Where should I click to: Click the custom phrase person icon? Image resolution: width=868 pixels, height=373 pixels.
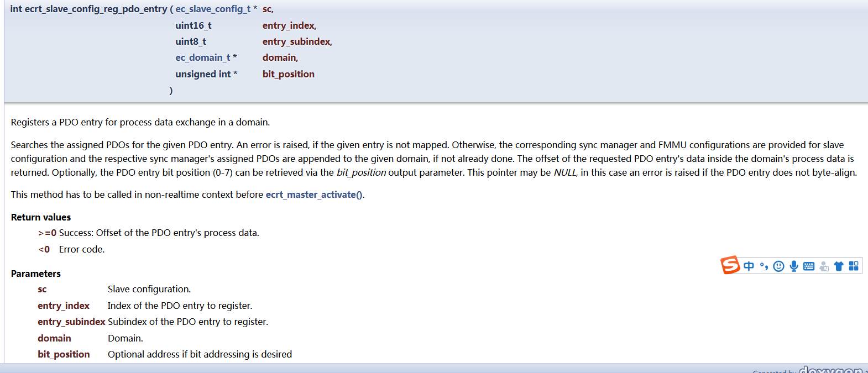pos(823,266)
